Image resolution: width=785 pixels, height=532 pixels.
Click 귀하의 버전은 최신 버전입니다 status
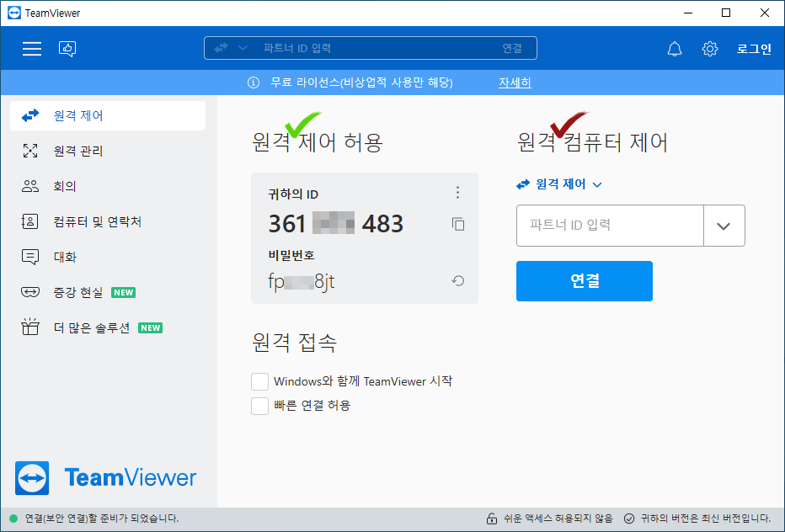pyautogui.click(x=705, y=519)
